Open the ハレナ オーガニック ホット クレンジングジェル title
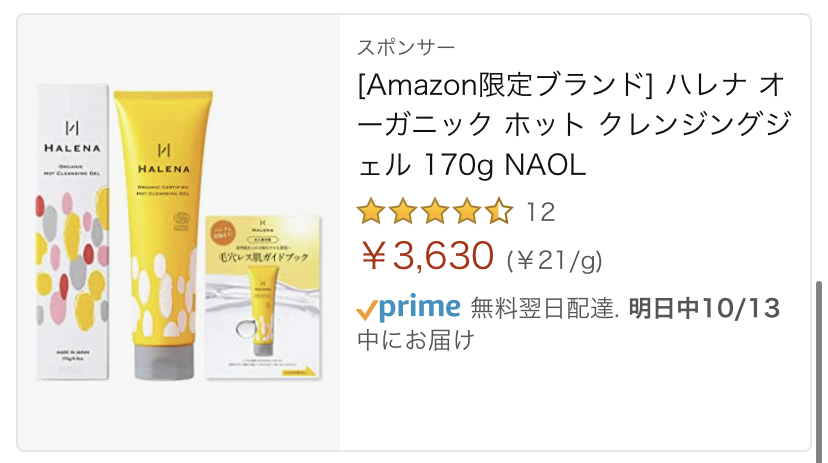This screenshot has height=463, width=828. (x=575, y=125)
